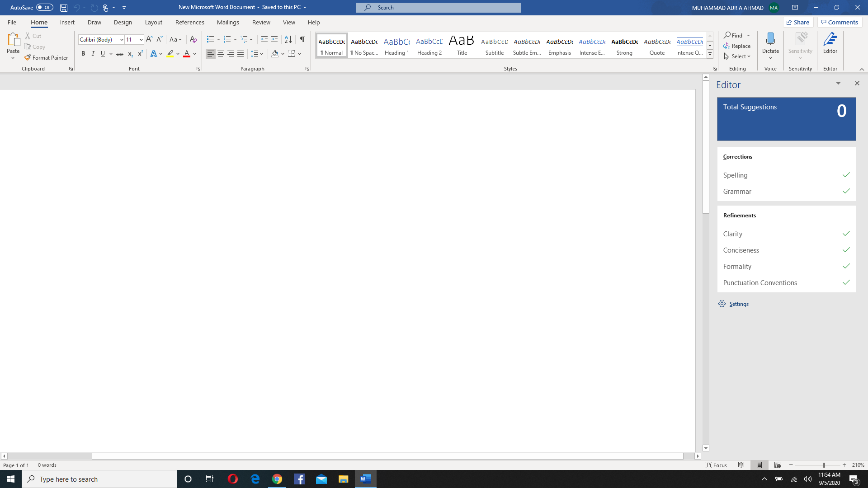Viewport: 868px width, 488px height.
Task: Click the Share button
Action: pyautogui.click(x=798, y=22)
